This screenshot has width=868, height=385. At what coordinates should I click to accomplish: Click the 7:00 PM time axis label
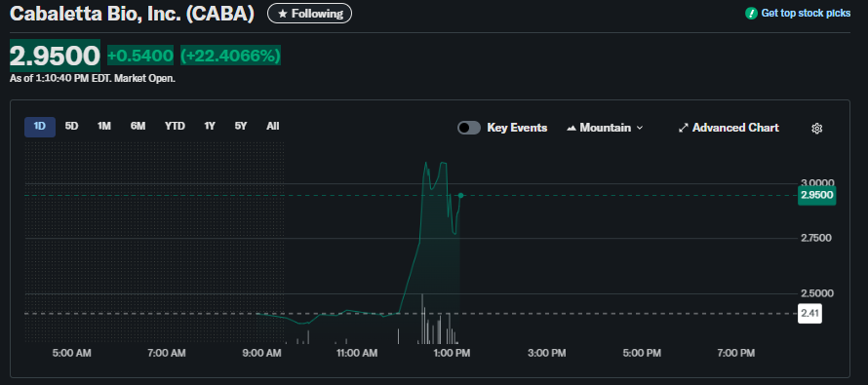click(736, 353)
